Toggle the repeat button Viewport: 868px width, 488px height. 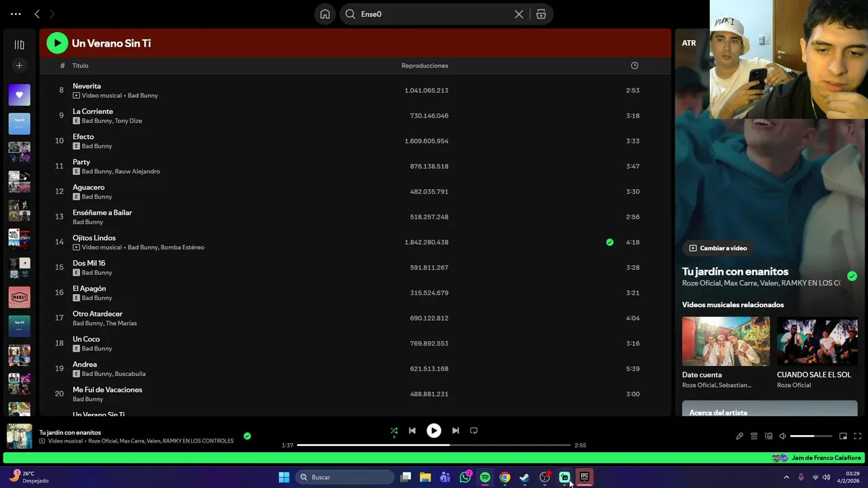474,430
